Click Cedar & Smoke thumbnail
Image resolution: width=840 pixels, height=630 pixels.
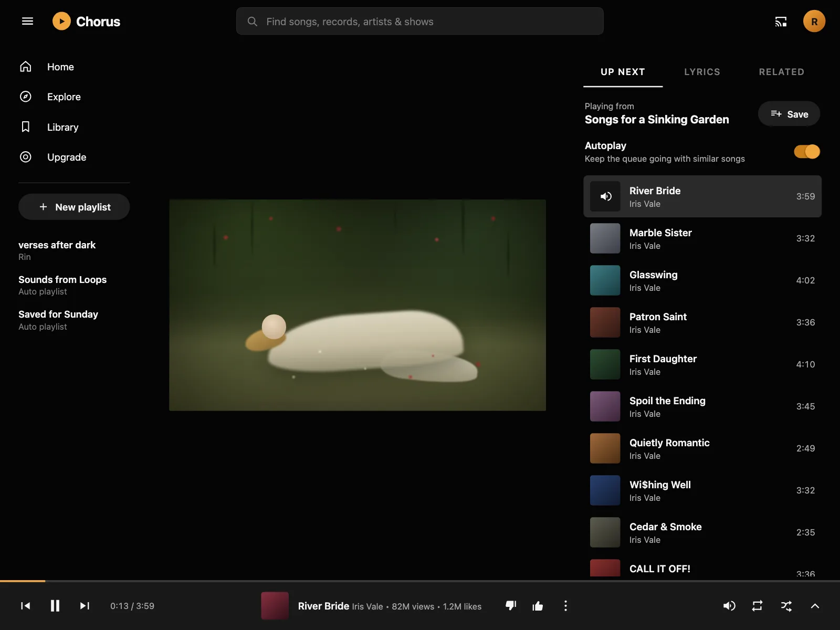pyautogui.click(x=605, y=532)
